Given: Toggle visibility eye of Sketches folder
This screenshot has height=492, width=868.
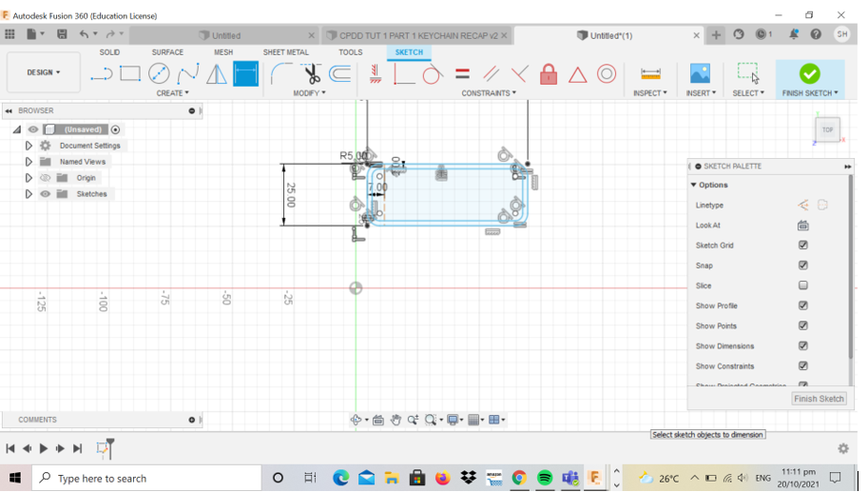Looking at the screenshot, I should [46, 194].
